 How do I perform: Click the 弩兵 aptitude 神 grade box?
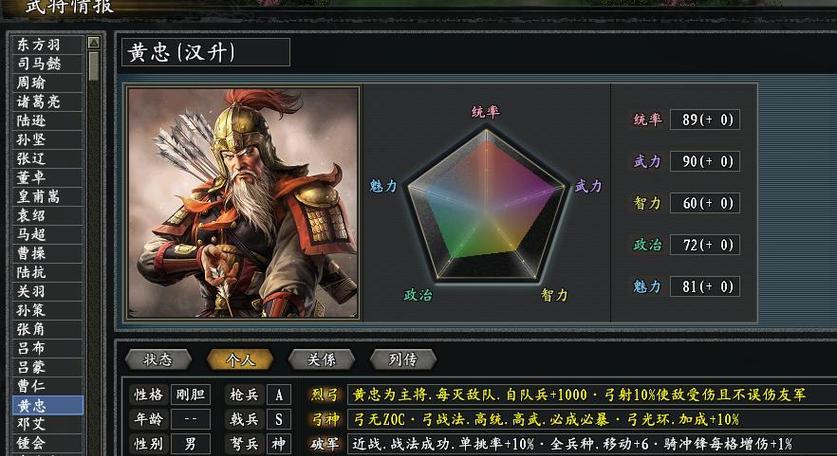tap(279, 444)
